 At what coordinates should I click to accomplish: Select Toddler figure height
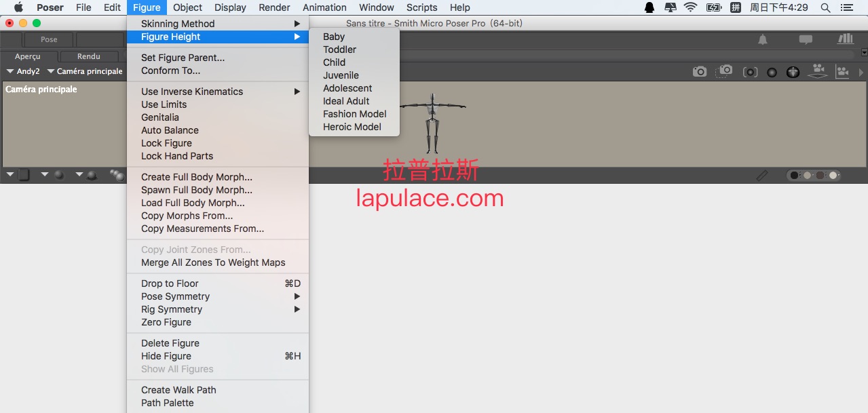354,50
